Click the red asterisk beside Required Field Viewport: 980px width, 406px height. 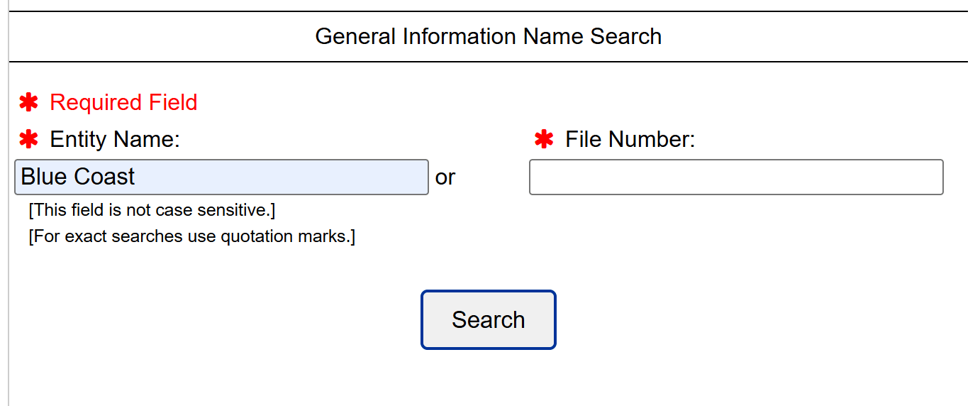(28, 103)
